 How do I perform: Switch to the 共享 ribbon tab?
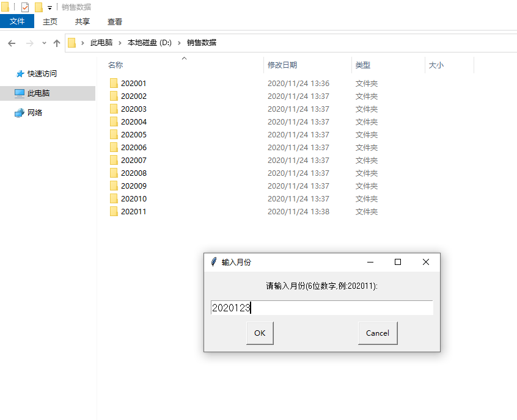point(82,20)
